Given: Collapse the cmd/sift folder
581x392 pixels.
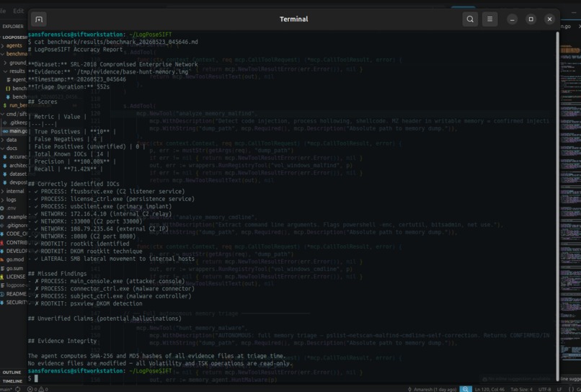Looking at the screenshot, I should [14, 114].
